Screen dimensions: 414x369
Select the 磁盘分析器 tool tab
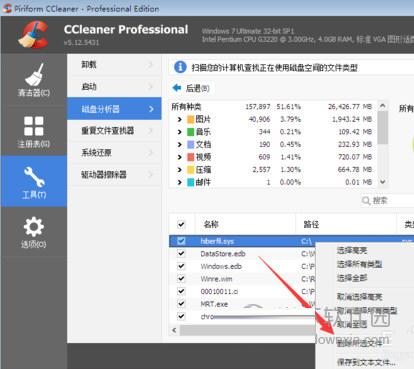tap(114, 109)
